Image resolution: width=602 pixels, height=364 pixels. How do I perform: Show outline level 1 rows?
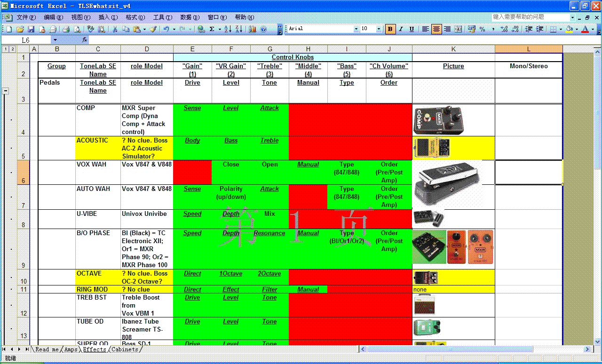[x=5, y=49]
